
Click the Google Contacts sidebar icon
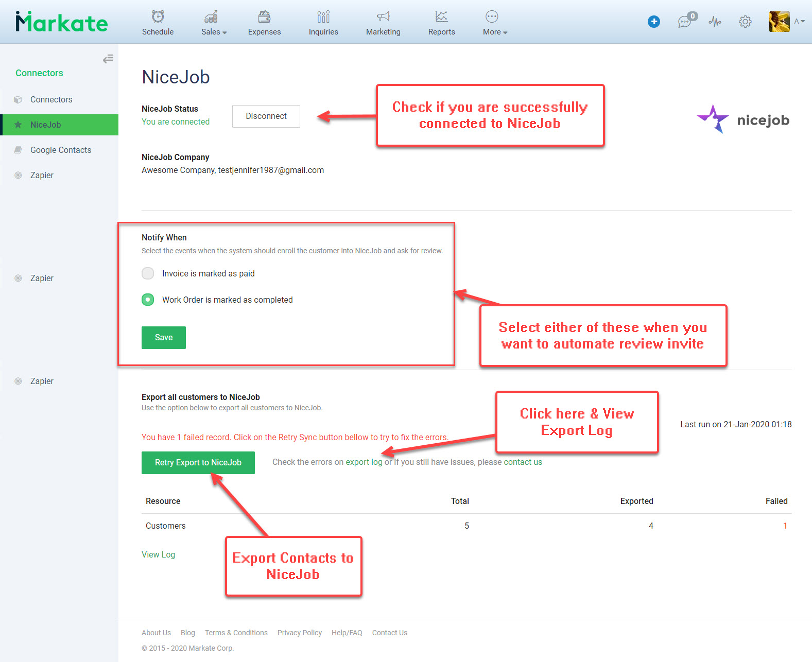[18, 150]
